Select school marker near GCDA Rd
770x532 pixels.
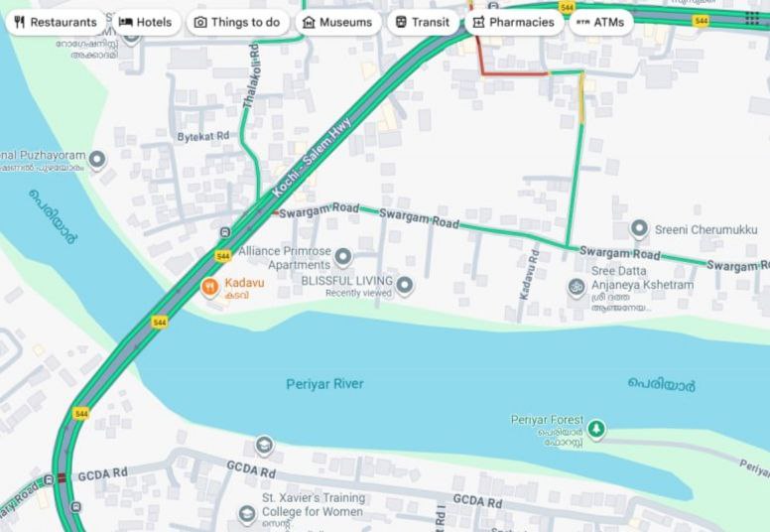click(x=264, y=445)
